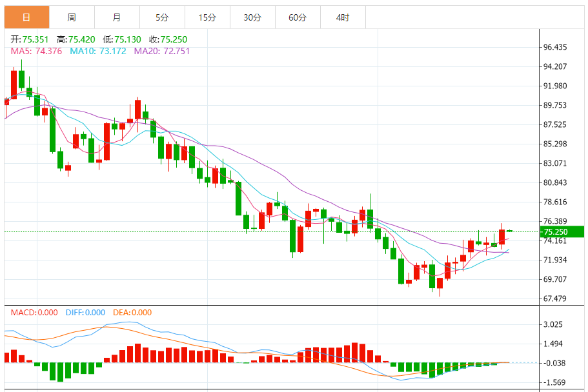
Task: Click the 开:75.351 opening price value
Action: pos(30,39)
